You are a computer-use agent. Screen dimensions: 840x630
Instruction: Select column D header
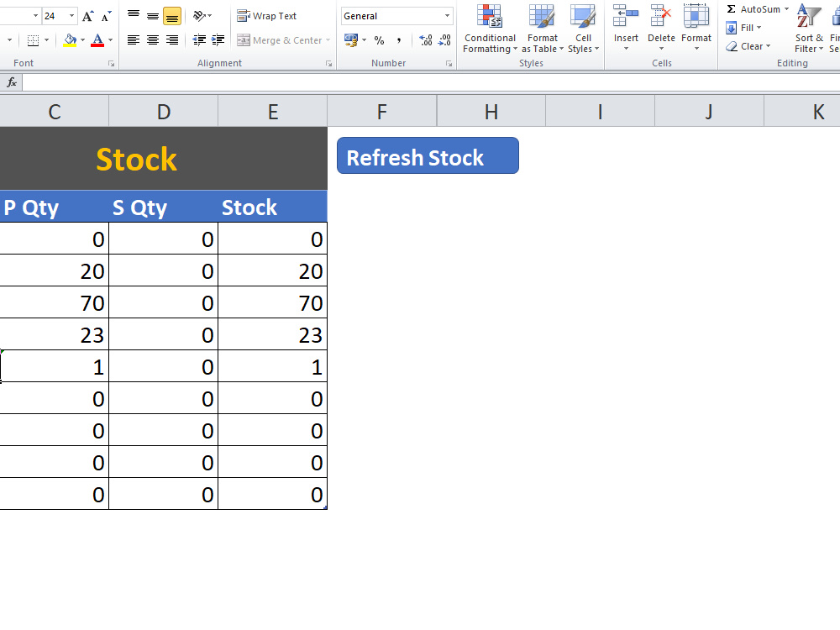coord(164,112)
